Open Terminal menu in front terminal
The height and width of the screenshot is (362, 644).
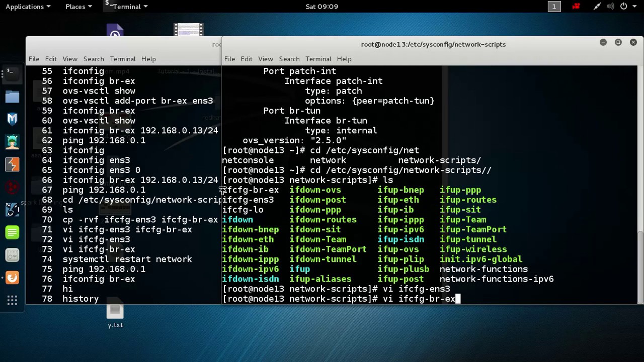318,59
